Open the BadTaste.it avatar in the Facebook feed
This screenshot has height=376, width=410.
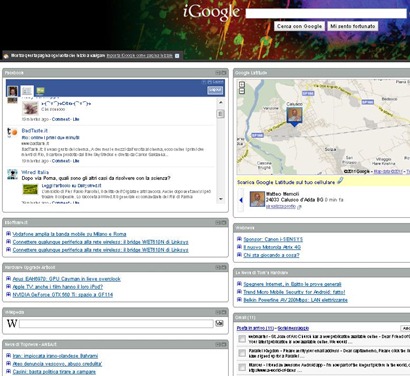pyautogui.click(x=12, y=132)
